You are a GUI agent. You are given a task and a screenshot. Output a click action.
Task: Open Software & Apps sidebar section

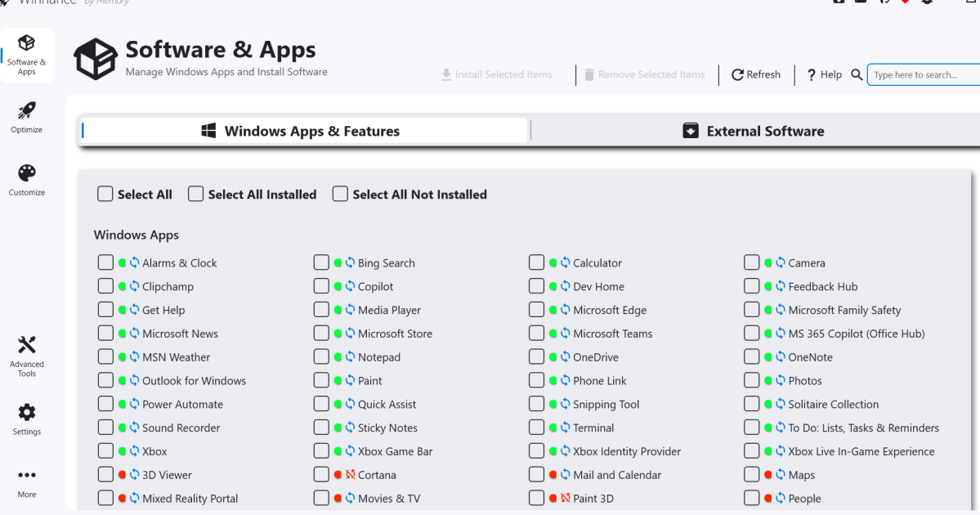[x=27, y=54]
